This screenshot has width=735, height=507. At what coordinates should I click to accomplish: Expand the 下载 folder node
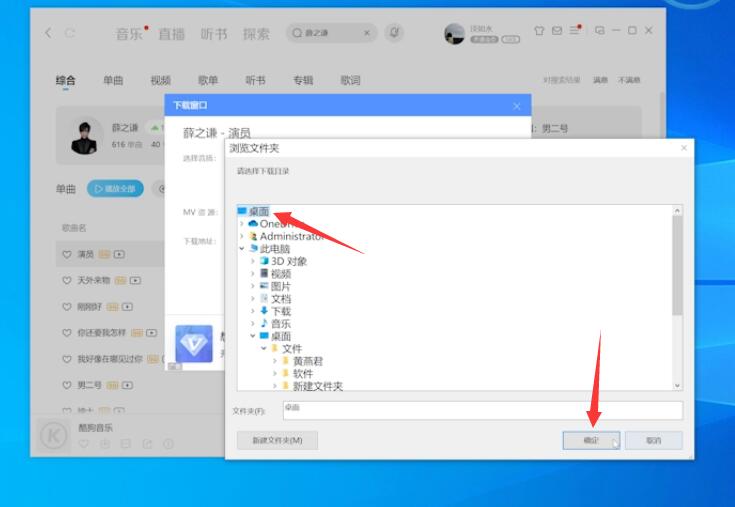(x=253, y=311)
